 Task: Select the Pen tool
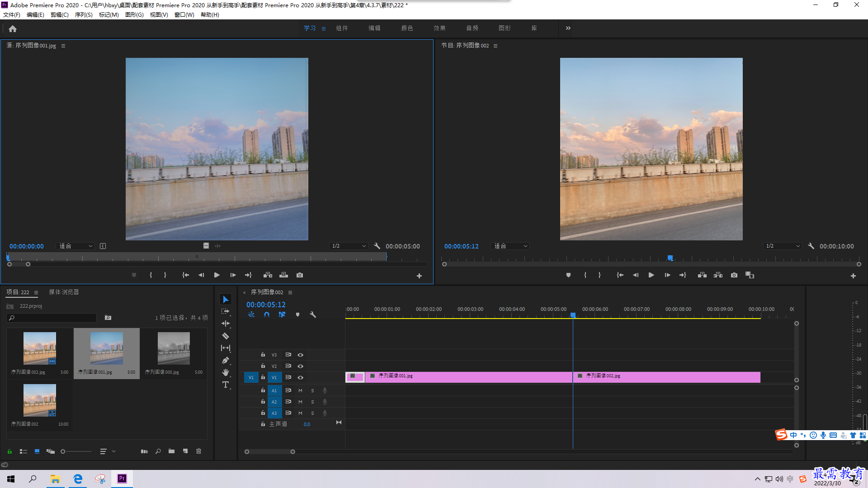[x=225, y=360]
